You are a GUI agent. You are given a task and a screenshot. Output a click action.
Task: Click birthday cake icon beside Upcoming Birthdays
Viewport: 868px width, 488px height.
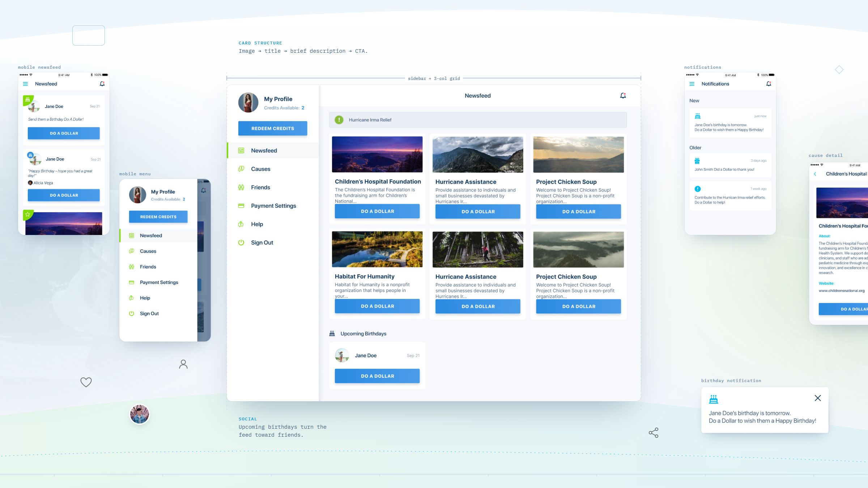point(332,333)
